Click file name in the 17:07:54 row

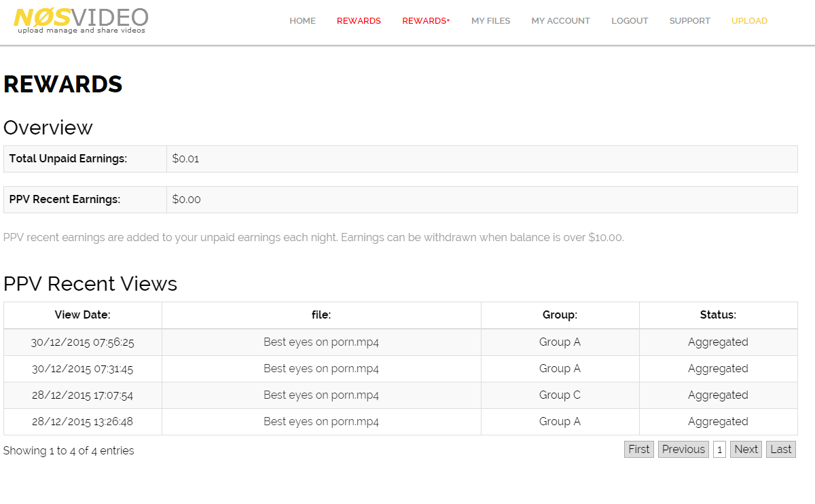point(321,395)
